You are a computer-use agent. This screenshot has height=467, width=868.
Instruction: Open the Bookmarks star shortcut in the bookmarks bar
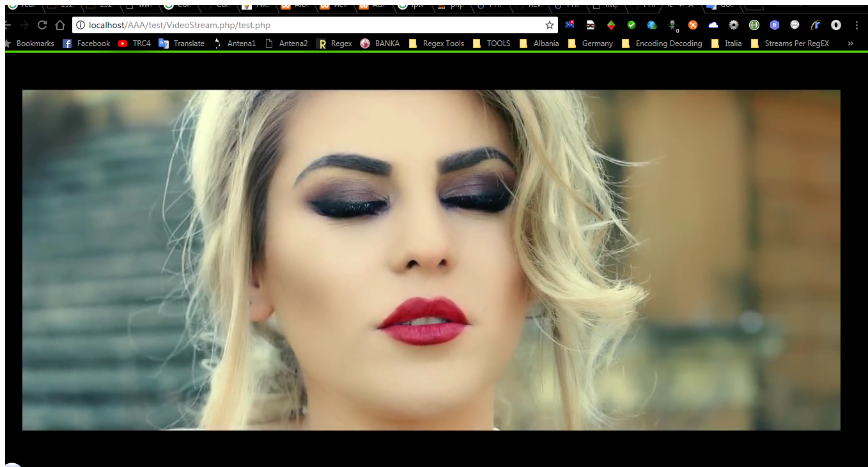coord(29,44)
